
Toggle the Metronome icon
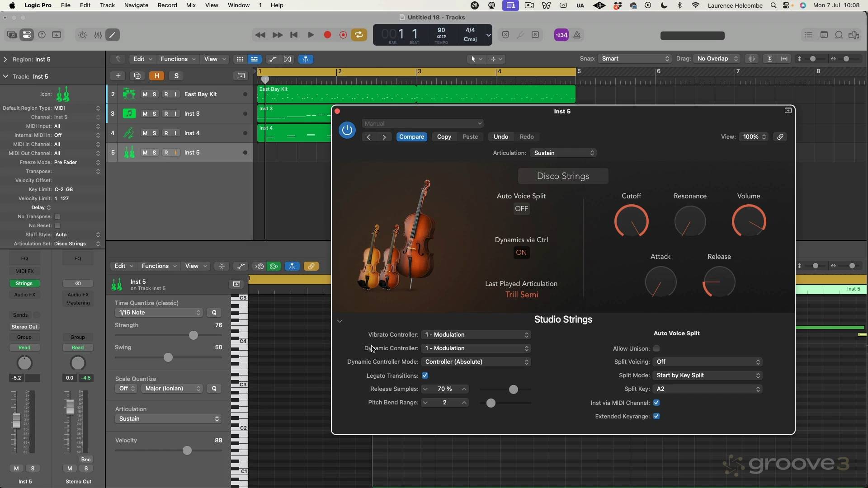pyautogui.click(x=577, y=35)
